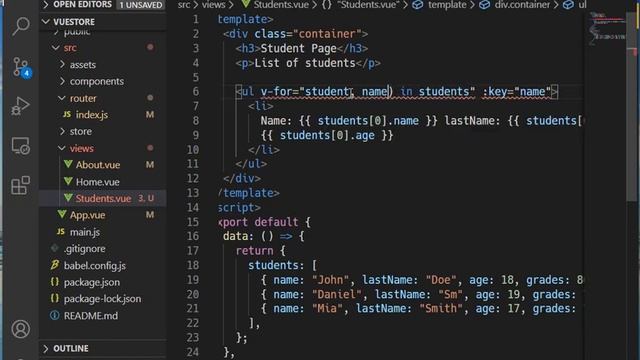This screenshot has height=360, width=640.
Task: Click "Student Page" heading text on line 3
Action: [298, 48]
